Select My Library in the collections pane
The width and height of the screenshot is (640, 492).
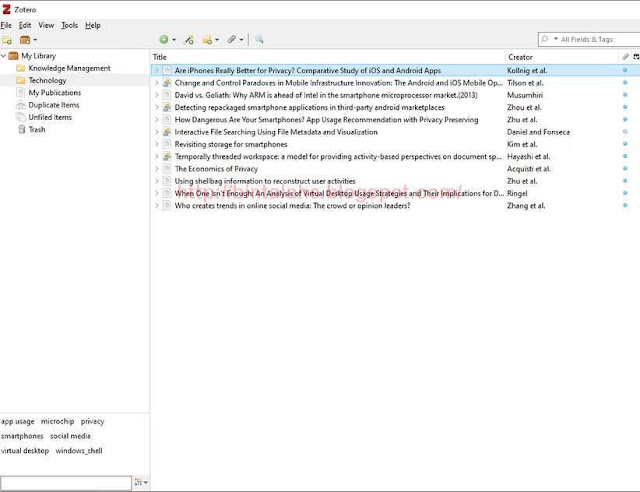coord(38,56)
